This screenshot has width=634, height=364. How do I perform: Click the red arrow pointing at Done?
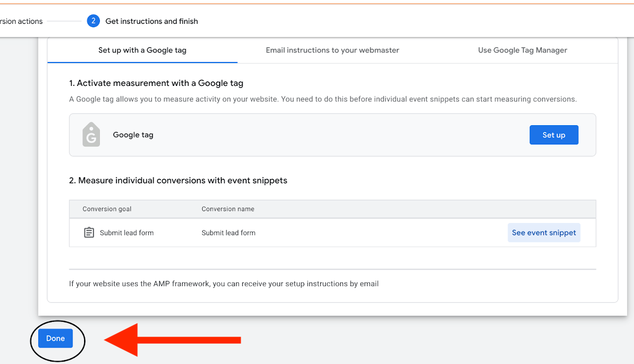pyautogui.click(x=172, y=340)
